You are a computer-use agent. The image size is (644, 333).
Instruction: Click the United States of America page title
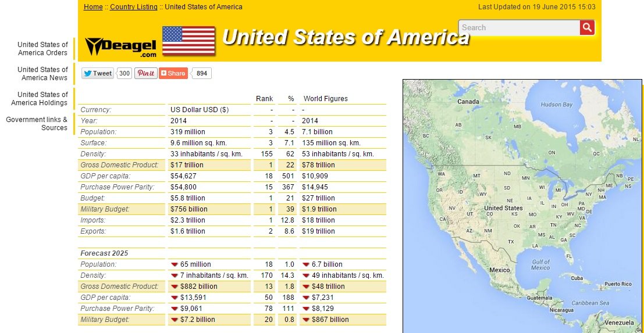(346, 37)
